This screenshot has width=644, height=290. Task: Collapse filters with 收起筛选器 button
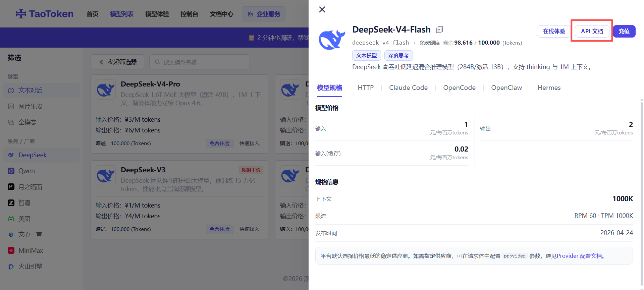117,62
